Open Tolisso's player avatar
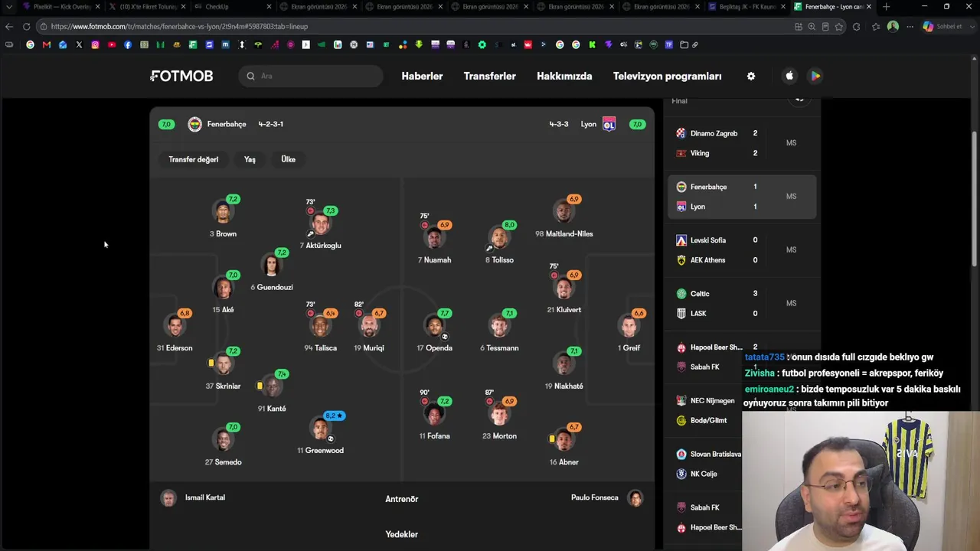 tap(499, 238)
